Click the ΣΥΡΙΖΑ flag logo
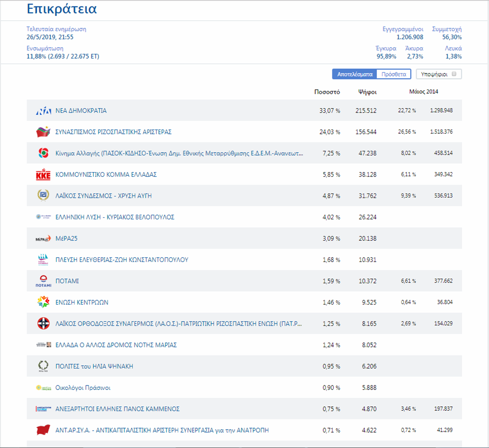This screenshot has height=448, width=489. coord(43,132)
